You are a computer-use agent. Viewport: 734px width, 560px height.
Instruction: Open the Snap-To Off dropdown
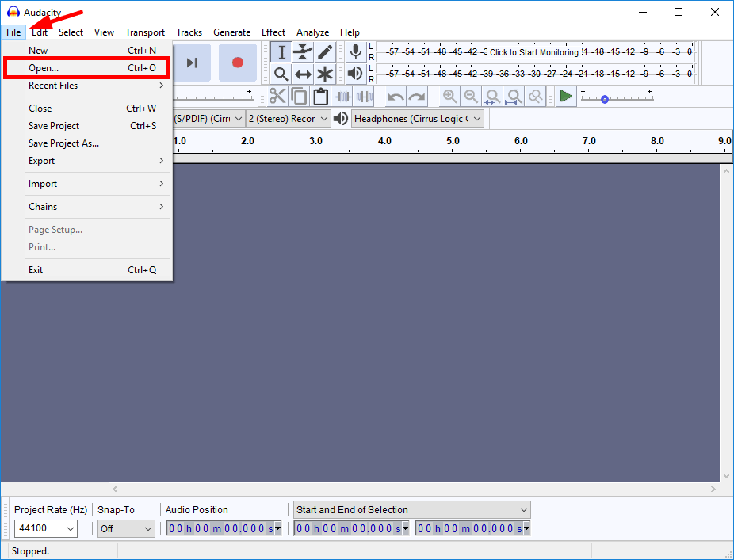pos(126,528)
